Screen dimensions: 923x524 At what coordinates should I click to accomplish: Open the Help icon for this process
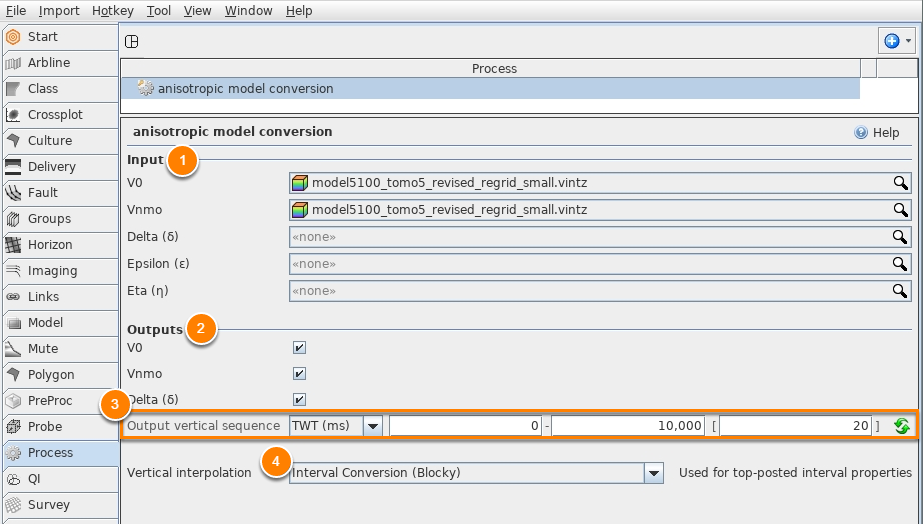pos(861,132)
